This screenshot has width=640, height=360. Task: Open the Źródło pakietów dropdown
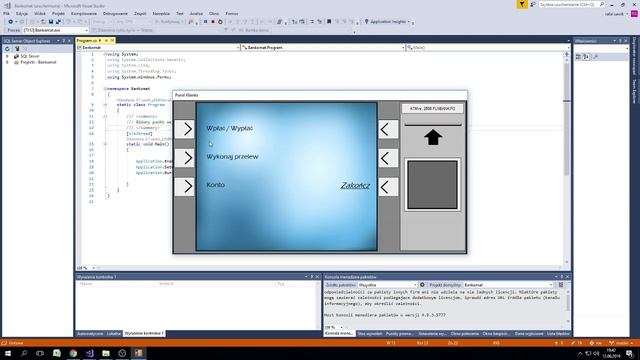click(387, 285)
